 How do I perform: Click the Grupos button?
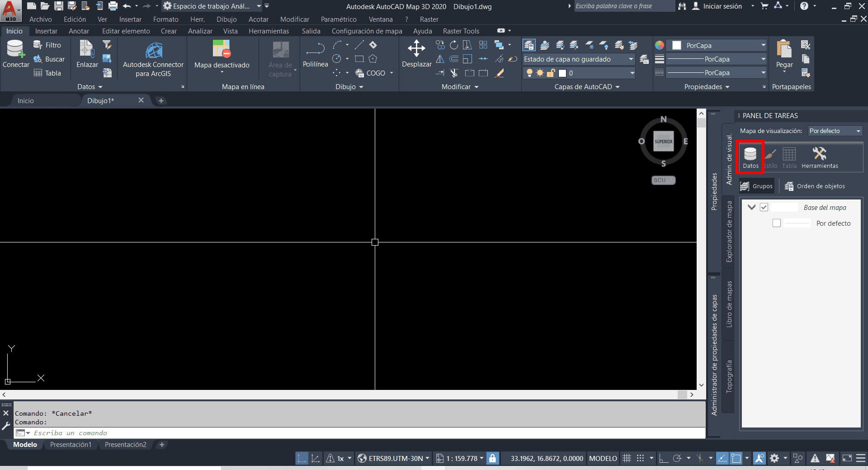pyautogui.click(x=756, y=186)
